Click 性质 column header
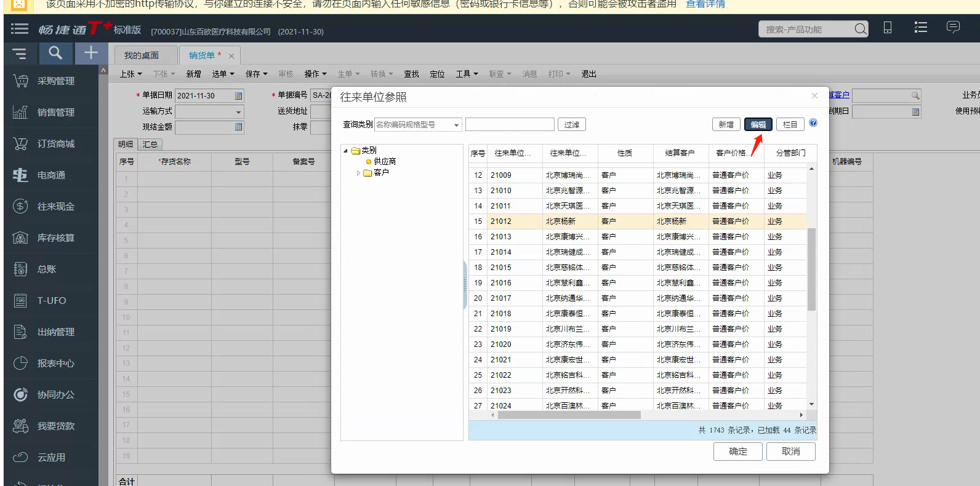Image resolution: width=980 pixels, height=486 pixels. 625,153
